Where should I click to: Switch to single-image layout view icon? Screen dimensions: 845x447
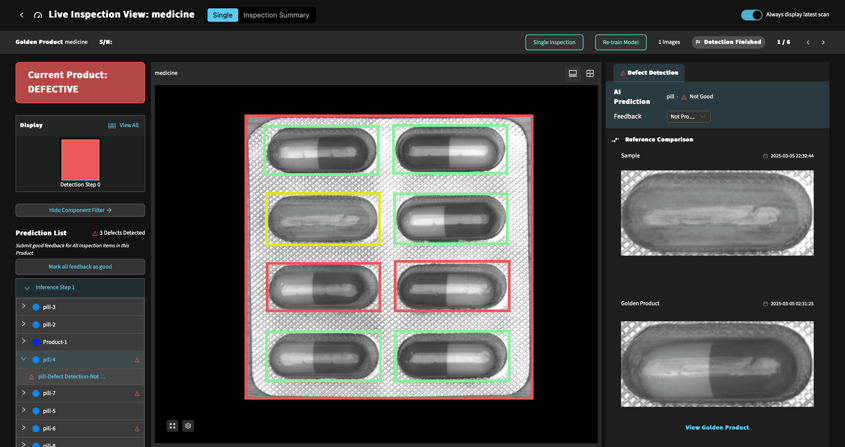(x=572, y=73)
